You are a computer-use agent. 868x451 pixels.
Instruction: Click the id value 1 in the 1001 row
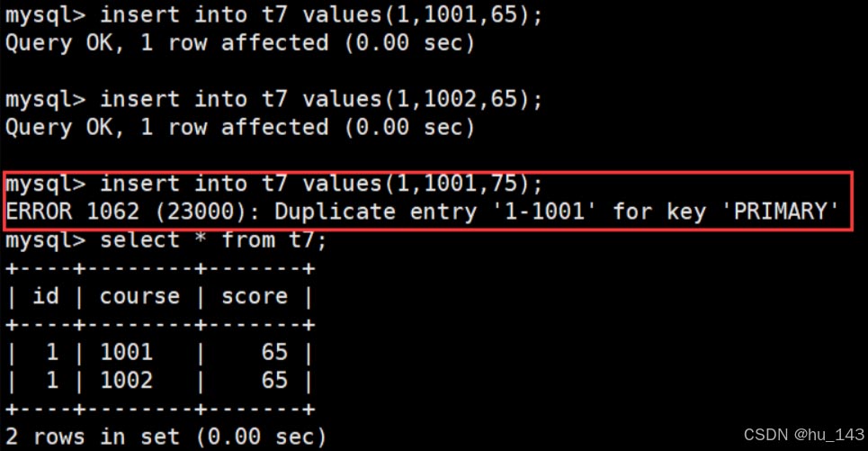tap(52, 352)
